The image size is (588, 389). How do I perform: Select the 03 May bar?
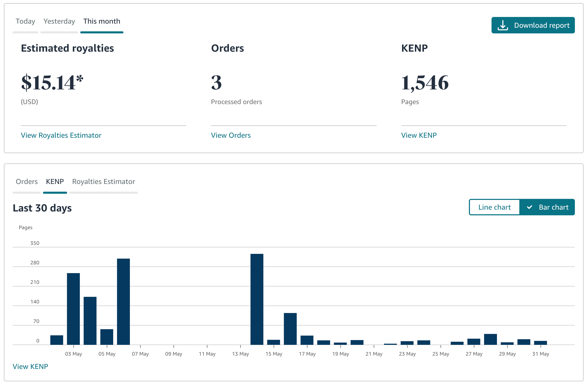point(73,309)
